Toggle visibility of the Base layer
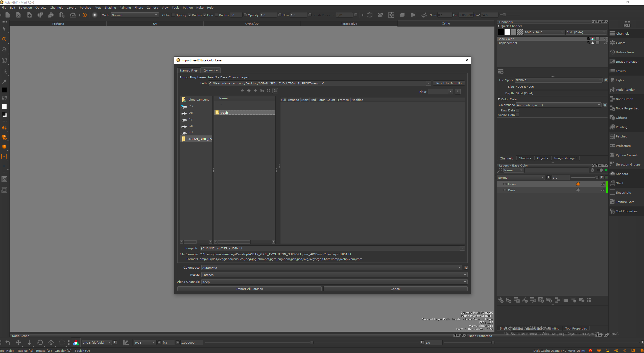The image size is (644, 353). tap(505, 190)
